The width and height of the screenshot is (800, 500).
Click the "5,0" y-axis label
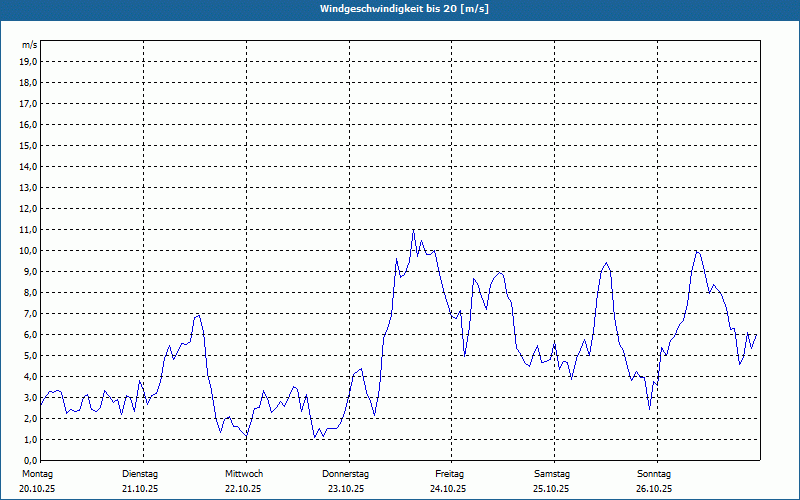pyautogui.click(x=29, y=355)
